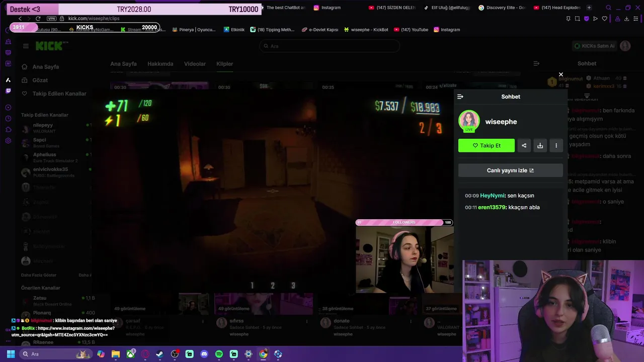Open Spotify from the taskbar
The image size is (644, 362).
[219, 354]
